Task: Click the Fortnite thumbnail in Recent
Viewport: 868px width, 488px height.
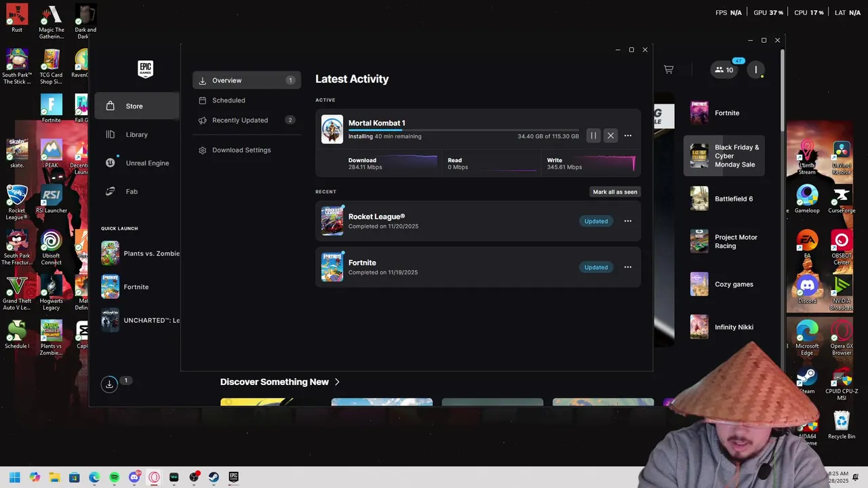Action: [332, 267]
